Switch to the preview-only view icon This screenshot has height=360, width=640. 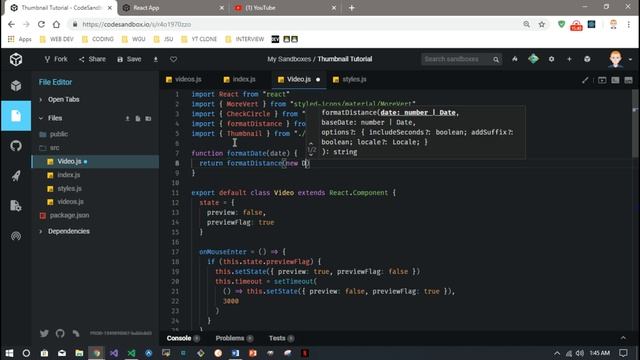click(x=602, y=80)
